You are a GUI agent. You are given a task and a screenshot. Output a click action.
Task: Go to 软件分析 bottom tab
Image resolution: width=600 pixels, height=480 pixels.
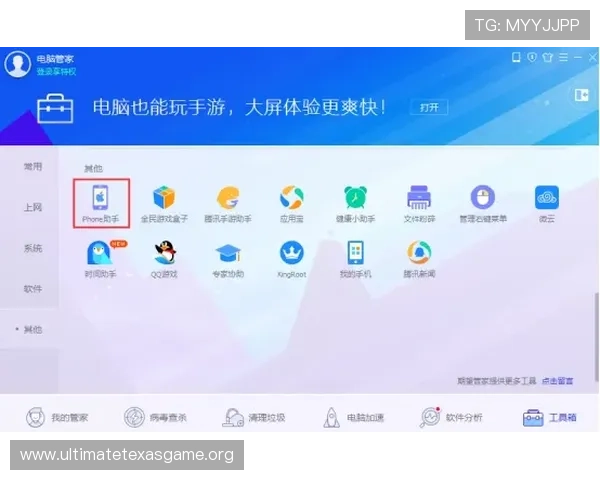tap(451, 417)
